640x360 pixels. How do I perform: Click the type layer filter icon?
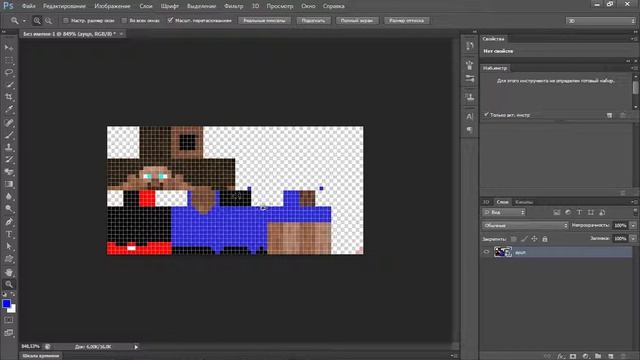point(579,212)
